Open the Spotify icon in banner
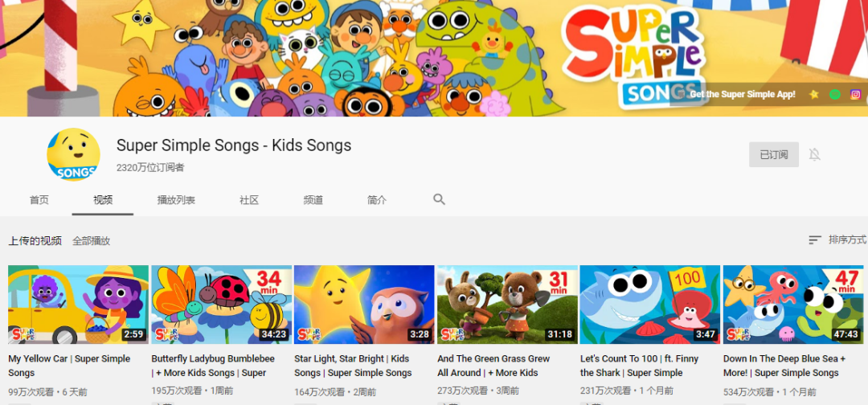The height and width of the screenshot is (405, 868). point(835,94)
